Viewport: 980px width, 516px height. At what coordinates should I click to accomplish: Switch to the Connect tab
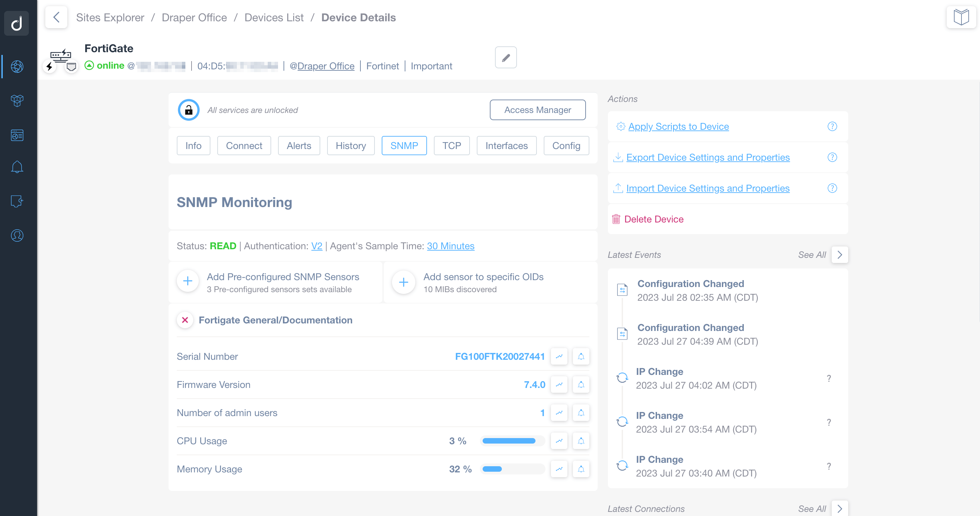click(x=244, y=146)
